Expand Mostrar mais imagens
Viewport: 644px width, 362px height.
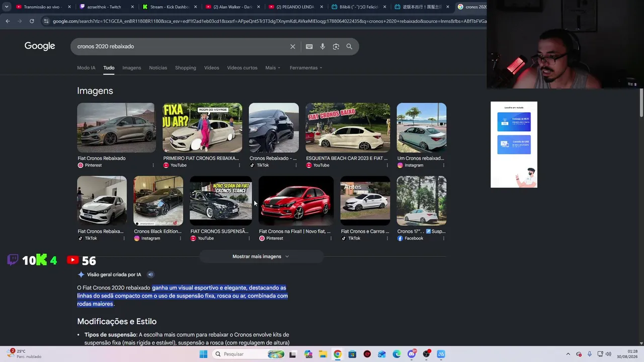pyautogui.click(x=261, y=256)
